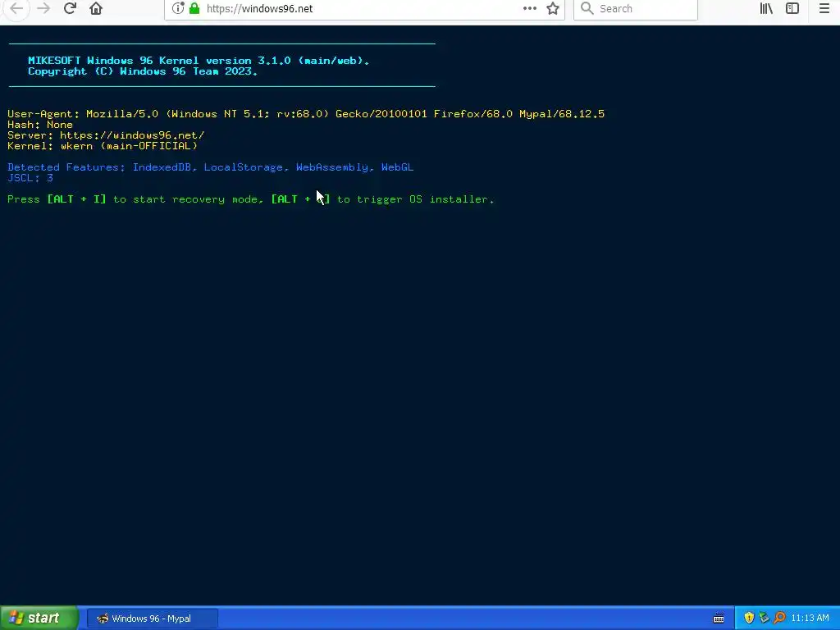Image resolution: width=840 pixels, height=630 pixels.
Task: Bookmark this page with the star
Action: (553, 8)
